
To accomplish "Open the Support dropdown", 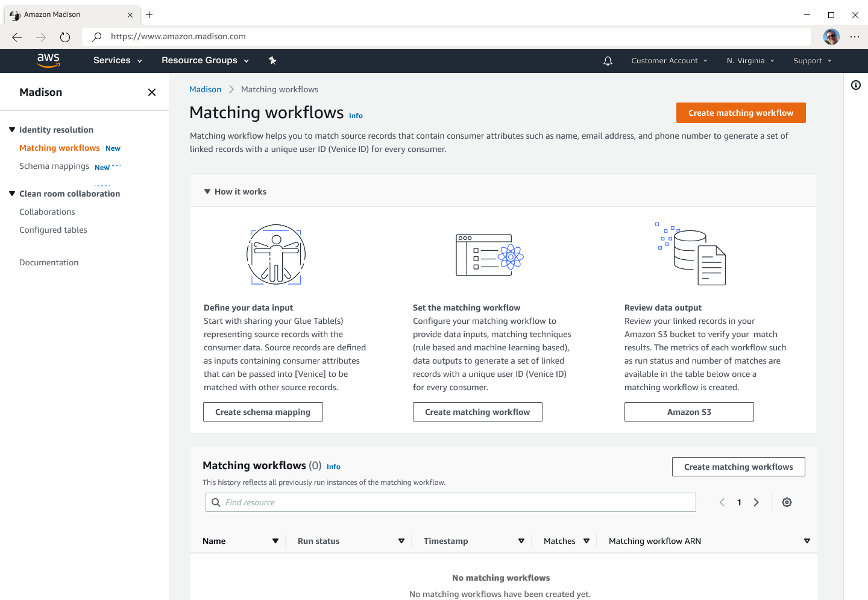I will [813, 61].
